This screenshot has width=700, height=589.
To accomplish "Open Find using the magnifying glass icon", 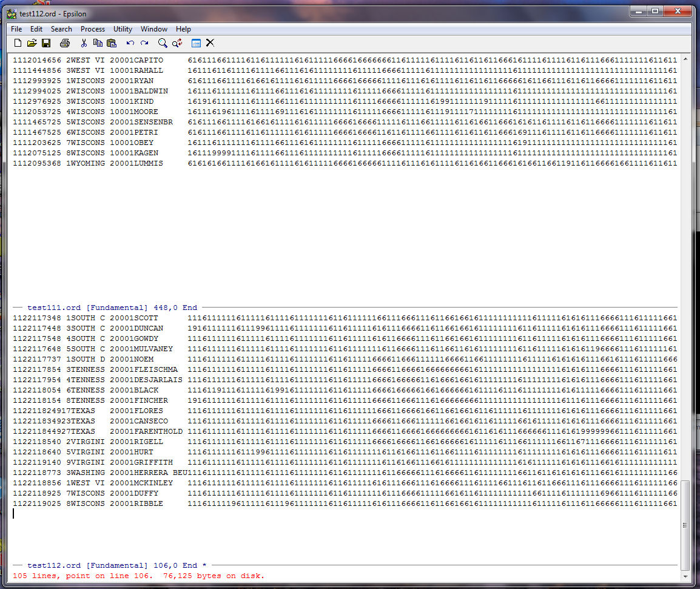I will pos(163,43).
